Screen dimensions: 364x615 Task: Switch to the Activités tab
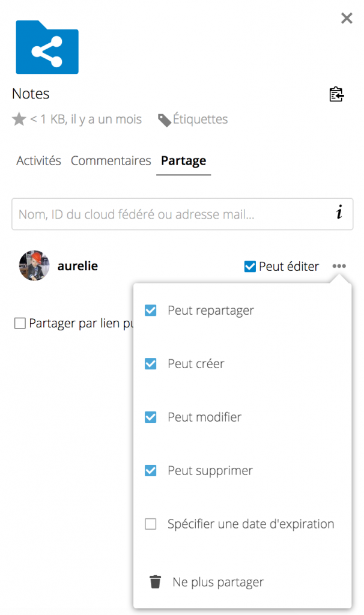(x=38, y=160)
